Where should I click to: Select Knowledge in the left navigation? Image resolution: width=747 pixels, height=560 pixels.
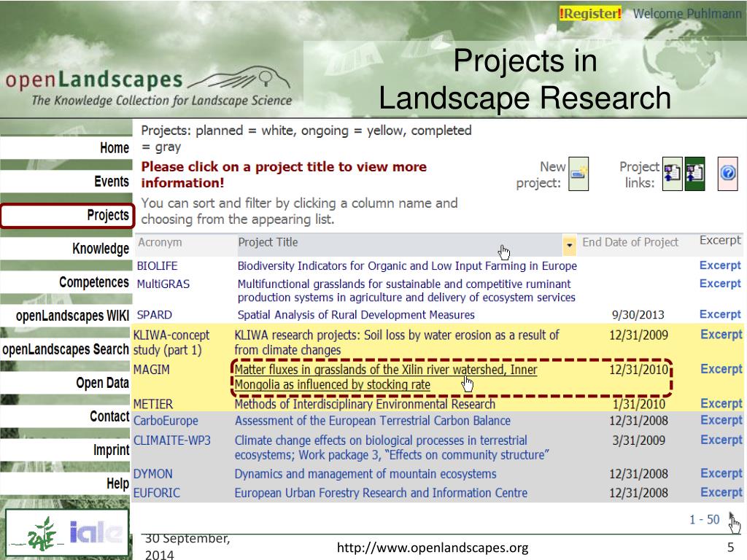(x=100, y=249)
